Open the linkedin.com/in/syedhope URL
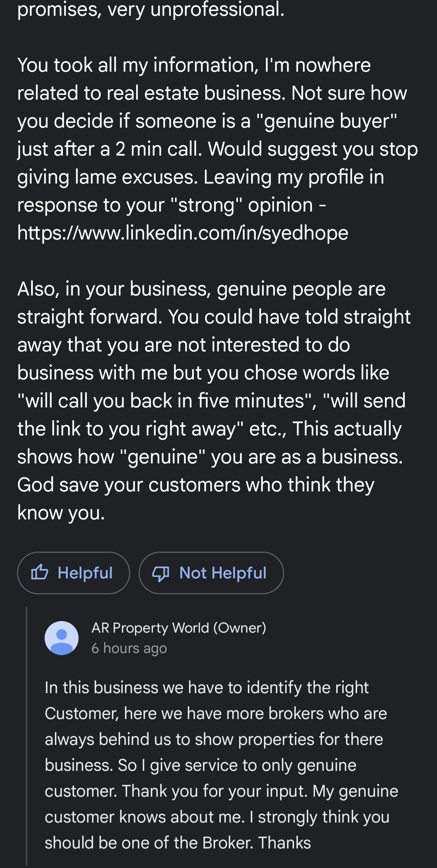This screenshot has width=437, height=868. pyautogui.click(x=182, y=233)
